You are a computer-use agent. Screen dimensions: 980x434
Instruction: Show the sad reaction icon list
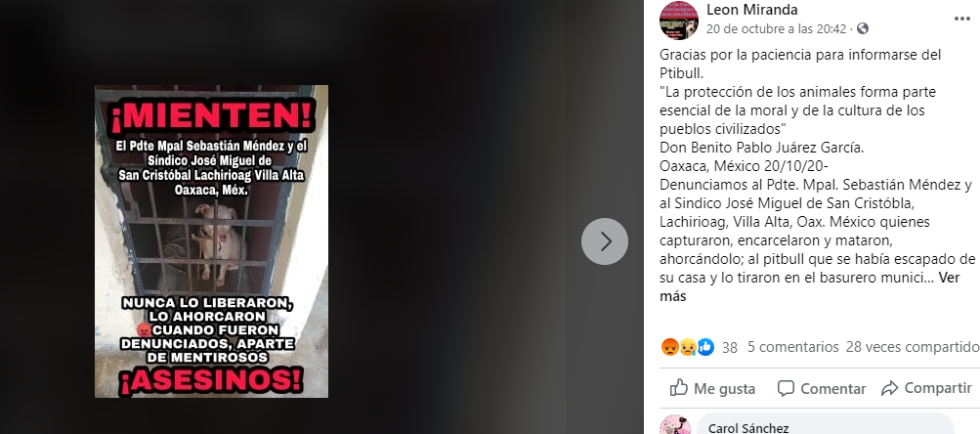(688, 347)
